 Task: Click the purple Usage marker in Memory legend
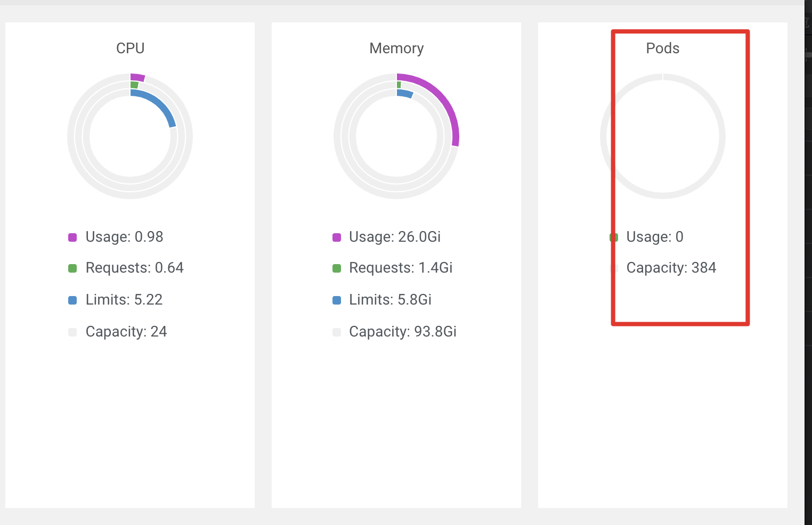pyautogui.click(x=337, y=237)
